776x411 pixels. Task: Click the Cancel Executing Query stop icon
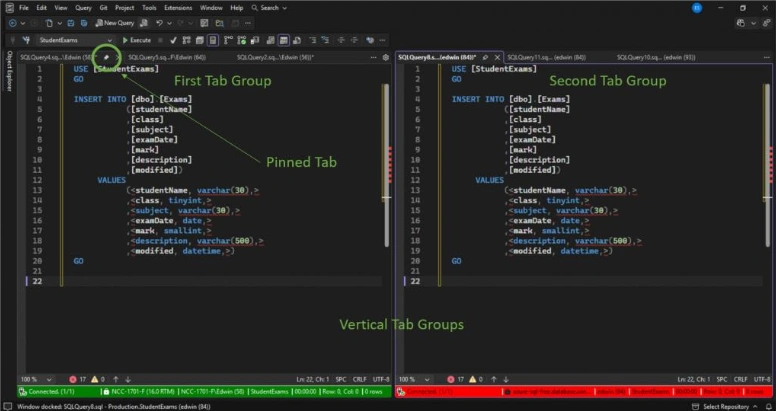click(160, 40)
